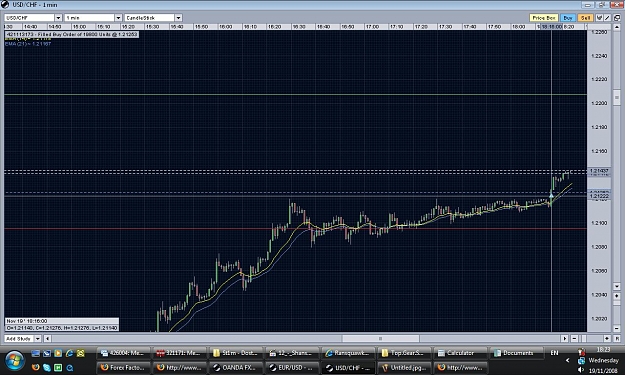This screenshot has height=375, width=625.
Task: Click the highlighted 18:18:00 time marker
Action: [551, 27]
